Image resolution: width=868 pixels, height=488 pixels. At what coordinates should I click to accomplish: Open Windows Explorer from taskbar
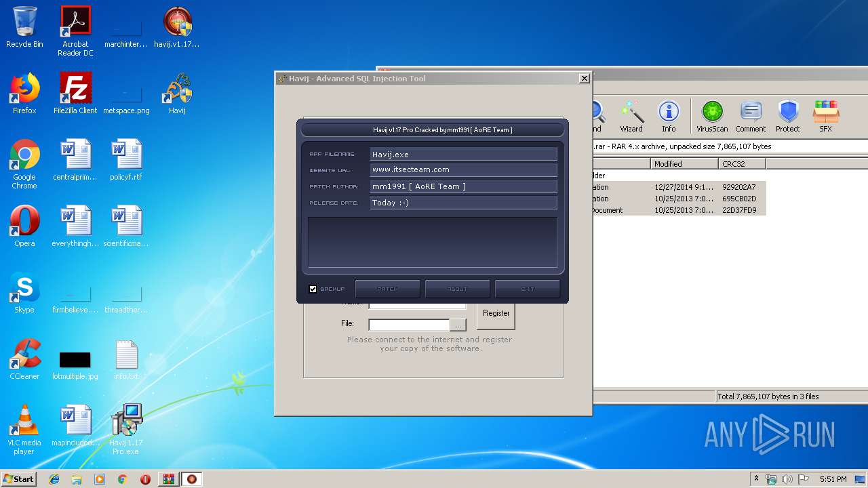77,479
